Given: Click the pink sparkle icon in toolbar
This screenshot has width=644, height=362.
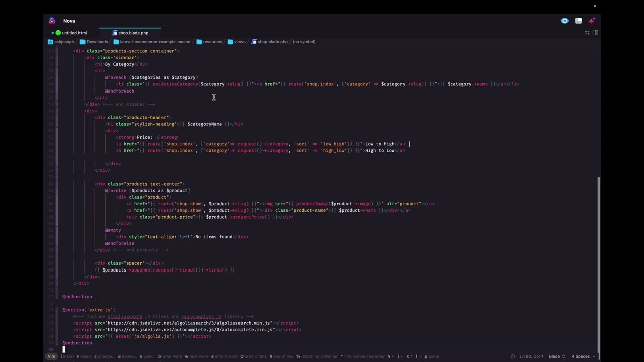Looking at the screenshot, I should 592,21.
